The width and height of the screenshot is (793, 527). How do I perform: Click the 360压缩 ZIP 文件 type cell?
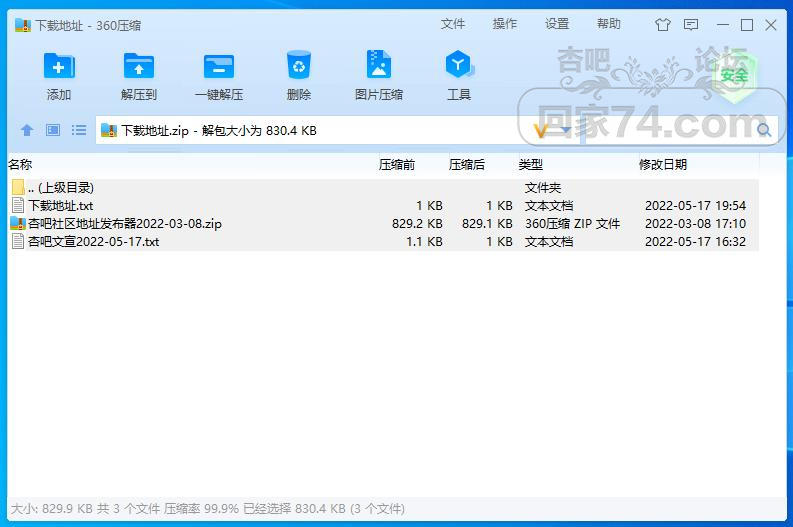pyautogui.click(x=572, y=224)
